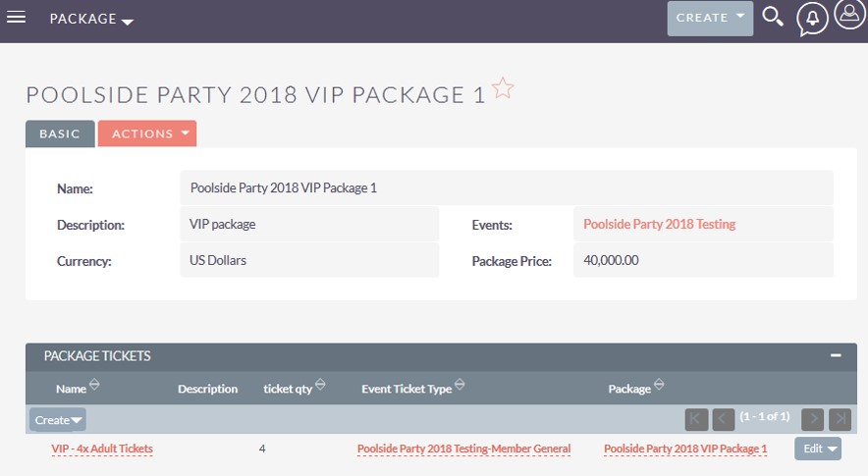868x476 pixels.
Task: Sort by ticket qty column
Action: [320, 384]
